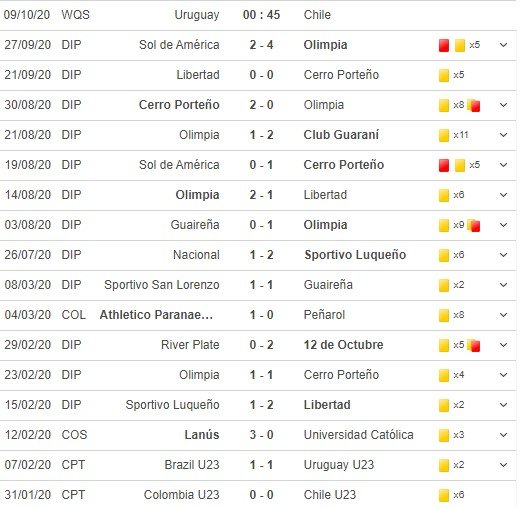Expand the Nacional 1-2 Sportivo Luqueño row
Viewport: 521px width, 508px height.
(503, 255)
